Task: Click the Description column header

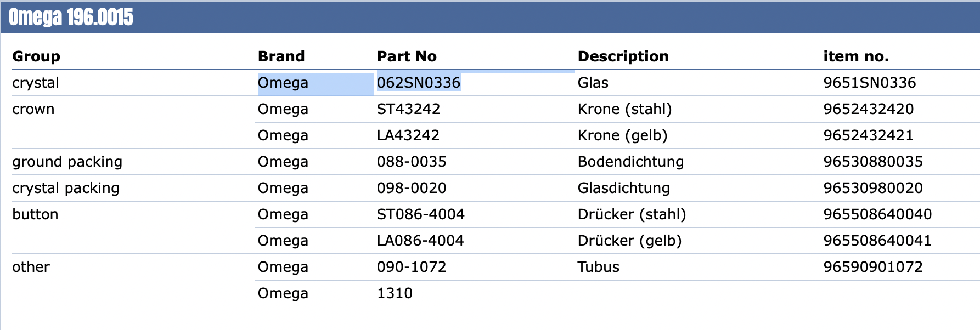Action: tap(623, 56)
